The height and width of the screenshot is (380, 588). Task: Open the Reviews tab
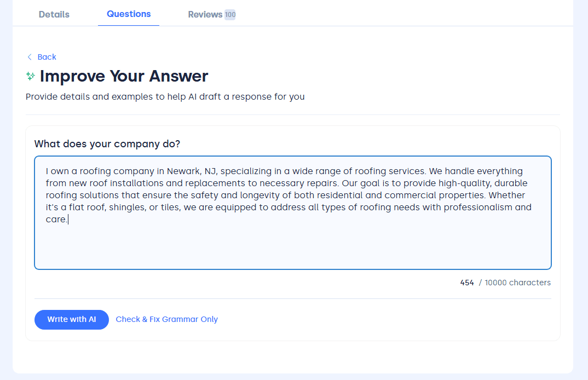point(205,15)
